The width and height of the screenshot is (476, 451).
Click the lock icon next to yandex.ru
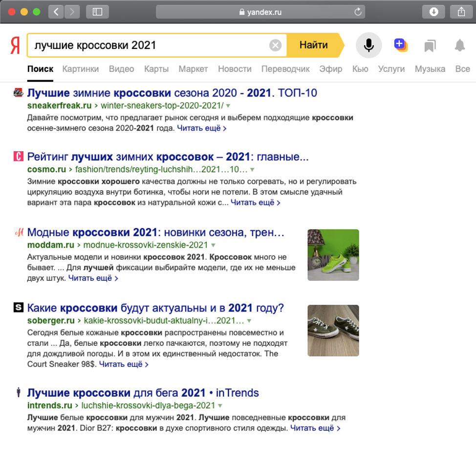242,12
